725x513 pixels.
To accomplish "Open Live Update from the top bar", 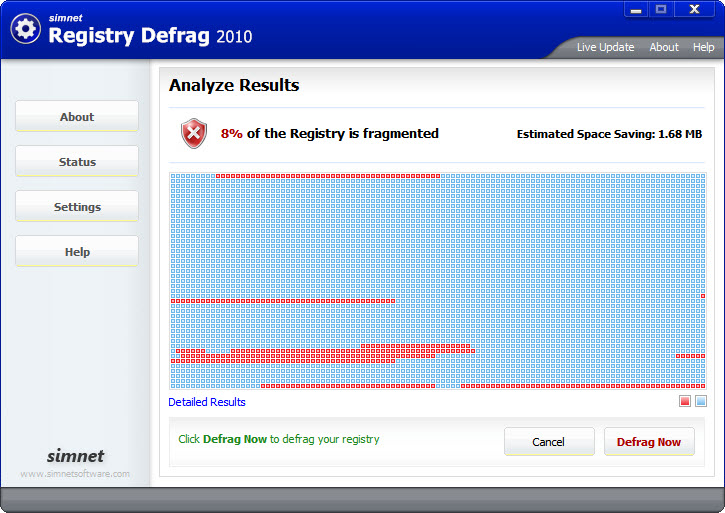I will point(605,47).
